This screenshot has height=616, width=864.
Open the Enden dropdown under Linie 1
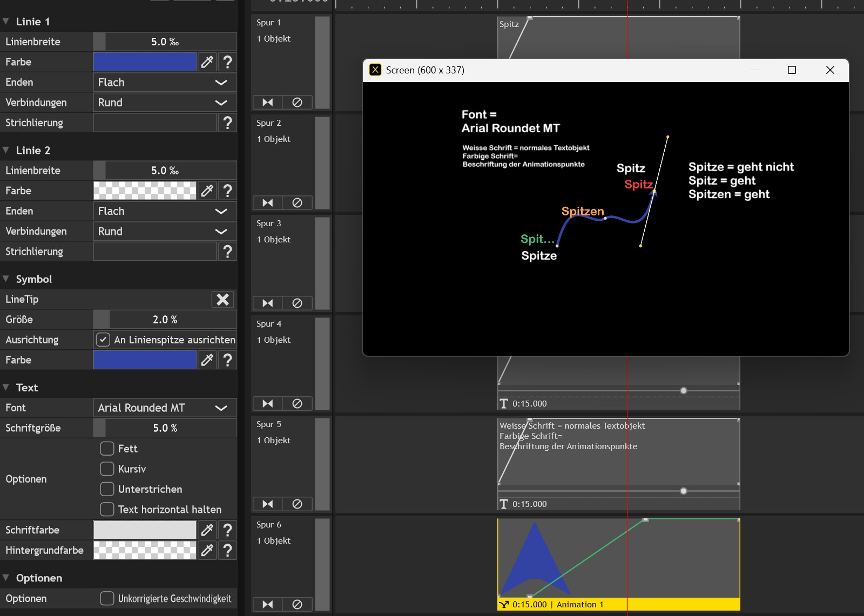165,82
